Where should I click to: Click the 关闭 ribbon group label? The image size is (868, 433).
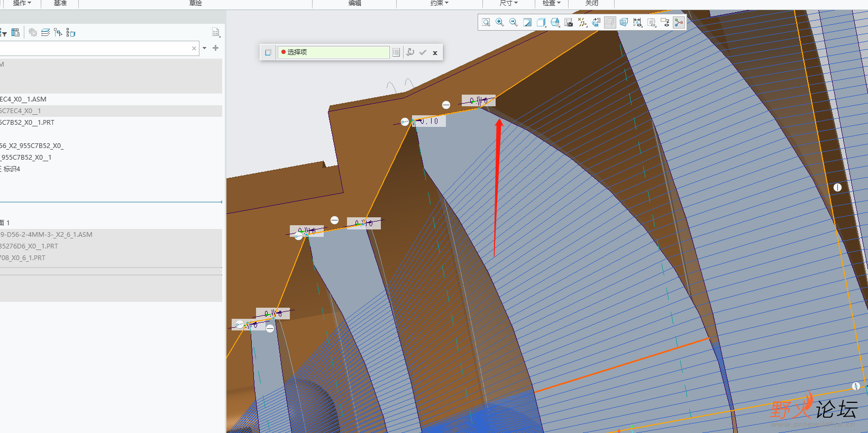pyautogui.click(x=592, y=3)
